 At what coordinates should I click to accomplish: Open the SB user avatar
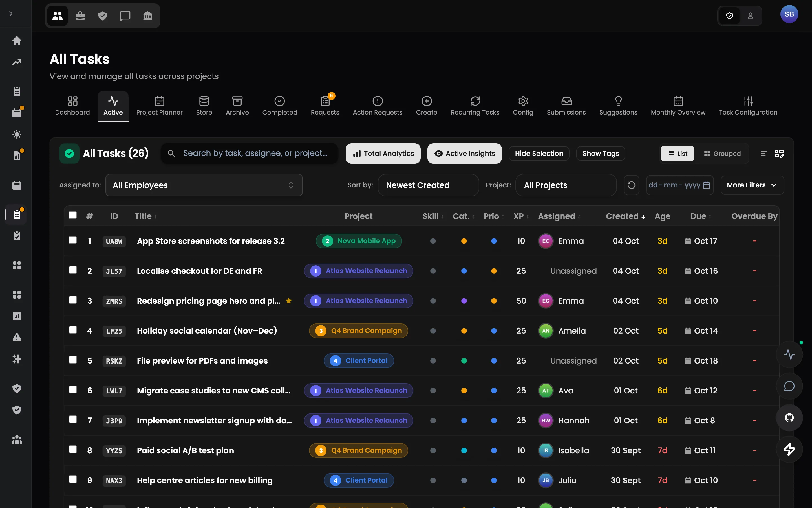(789, 14)
